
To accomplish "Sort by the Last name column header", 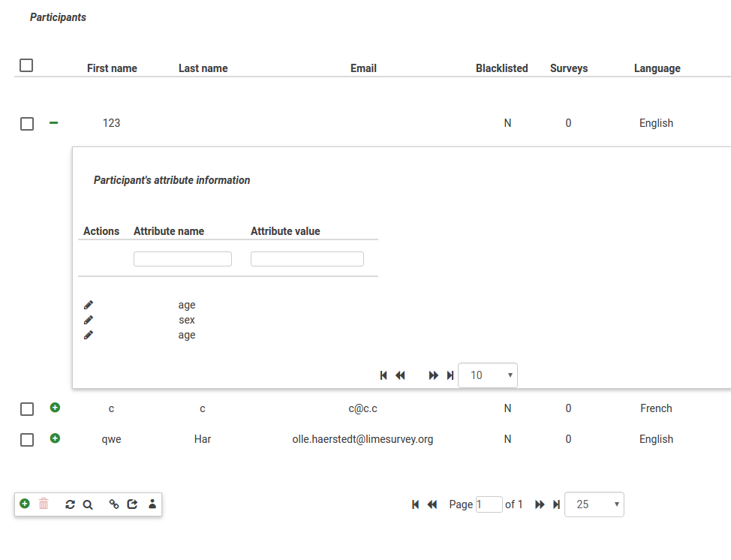I will point(203,68).
